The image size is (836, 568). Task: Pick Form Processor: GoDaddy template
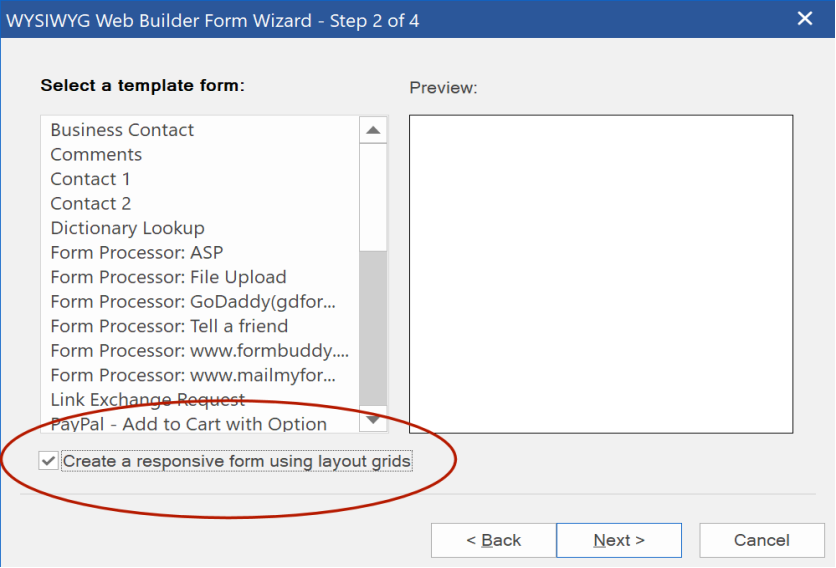coord(193,302)
